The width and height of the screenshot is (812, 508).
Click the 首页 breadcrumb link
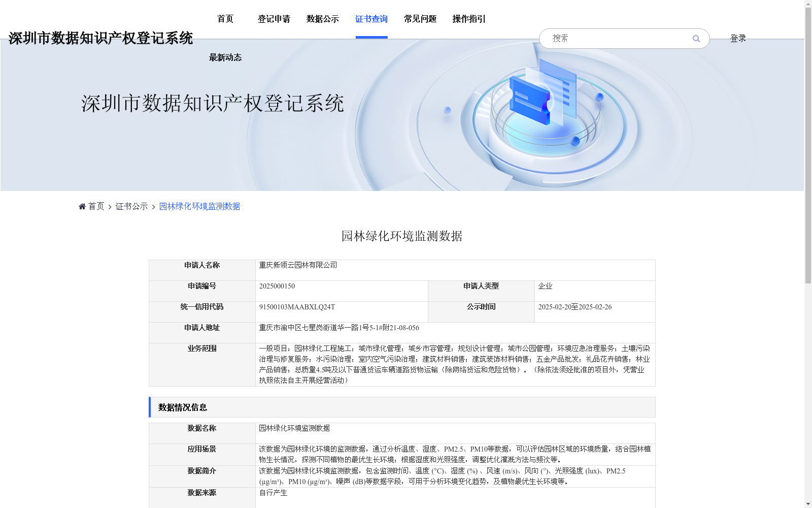(x=96, y=206)
